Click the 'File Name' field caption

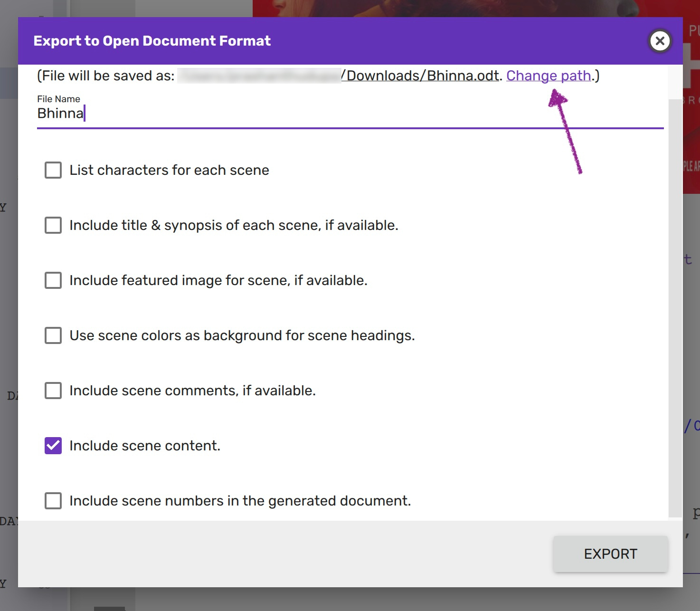click(58, 99)
